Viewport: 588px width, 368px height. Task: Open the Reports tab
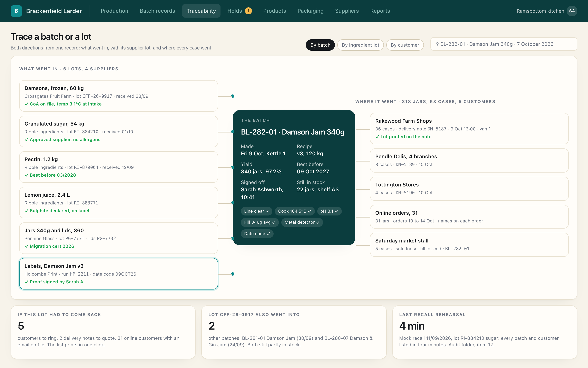pyautogui.click(x=380, y=11)
